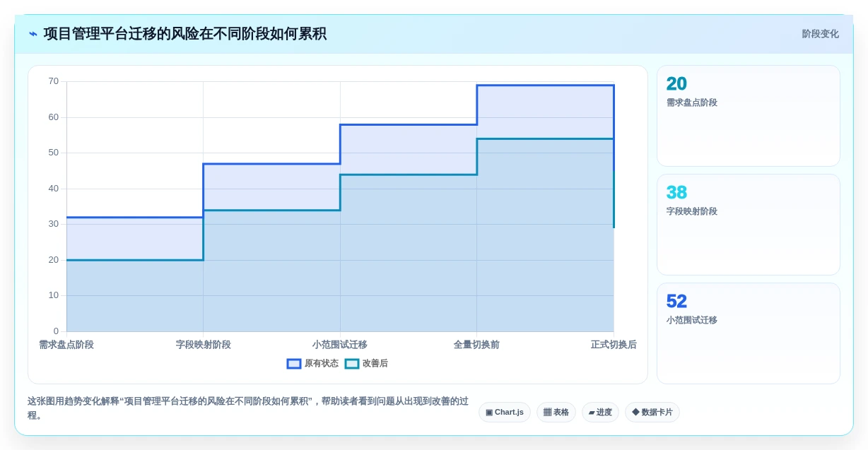Click the 50 y-axis tick label
Screen dimensions: 868x450
click(x=54, y=153)
